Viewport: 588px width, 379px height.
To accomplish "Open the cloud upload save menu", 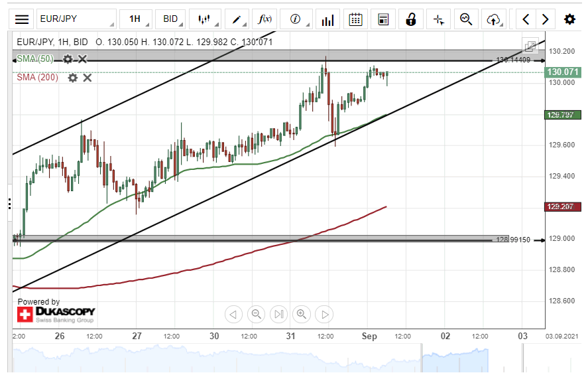I will click(x=495, y=19).
